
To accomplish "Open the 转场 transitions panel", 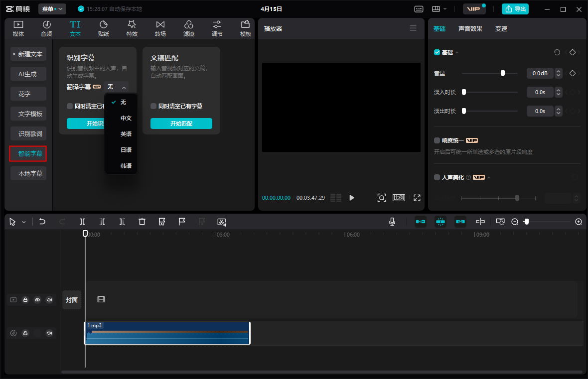I will (160, 28).
